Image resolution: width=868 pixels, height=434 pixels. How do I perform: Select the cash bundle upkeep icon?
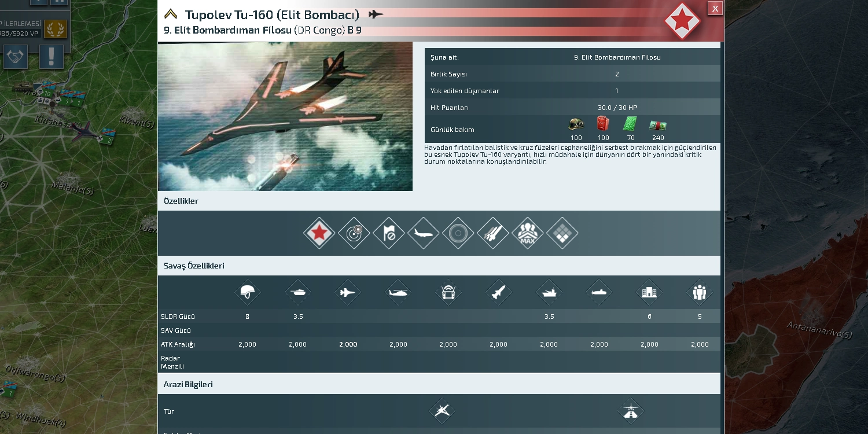[x=657, y=125]
